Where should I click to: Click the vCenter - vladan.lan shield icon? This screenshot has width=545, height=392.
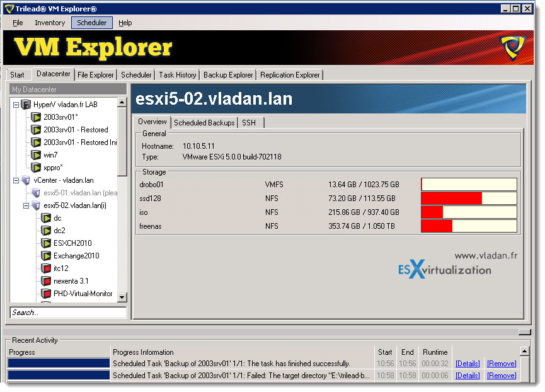(x=26, y=180)
